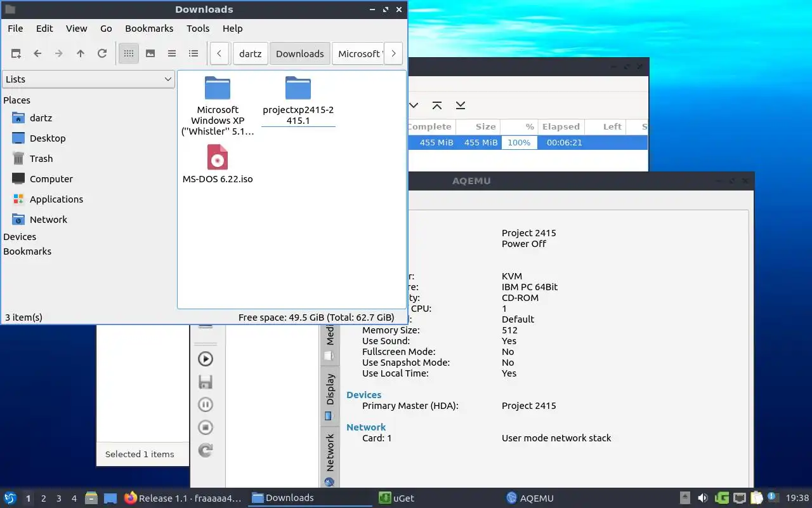The width and height of the screenshot is (812, 508).
Task: Open the Tools menu
Action: [198, 29]
